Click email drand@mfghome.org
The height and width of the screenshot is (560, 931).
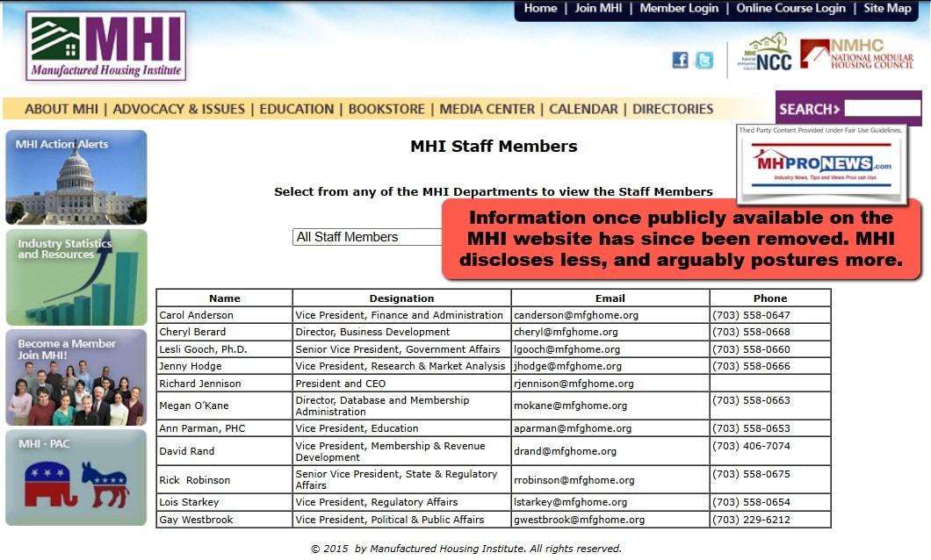[x=566, y=451]
